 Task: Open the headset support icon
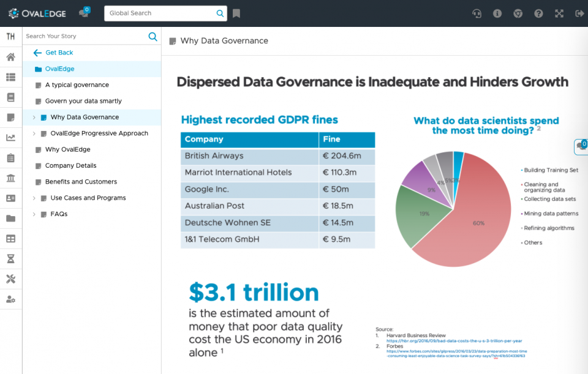click(x=477, y=13)
